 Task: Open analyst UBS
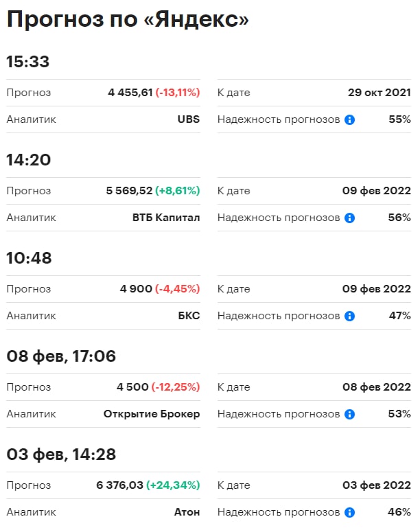[x=188, y=119]
